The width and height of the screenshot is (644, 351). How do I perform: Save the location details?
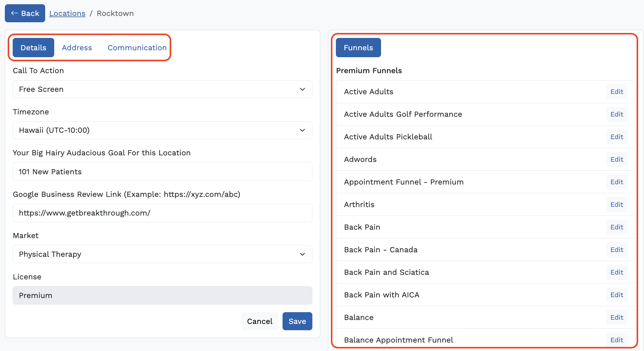pyautogui.click(x=297, y=321)
